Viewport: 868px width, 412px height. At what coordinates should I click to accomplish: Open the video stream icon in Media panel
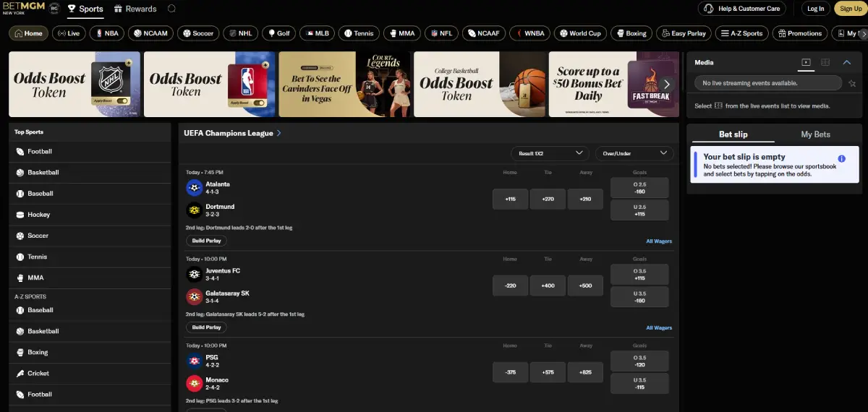(806, 63)
